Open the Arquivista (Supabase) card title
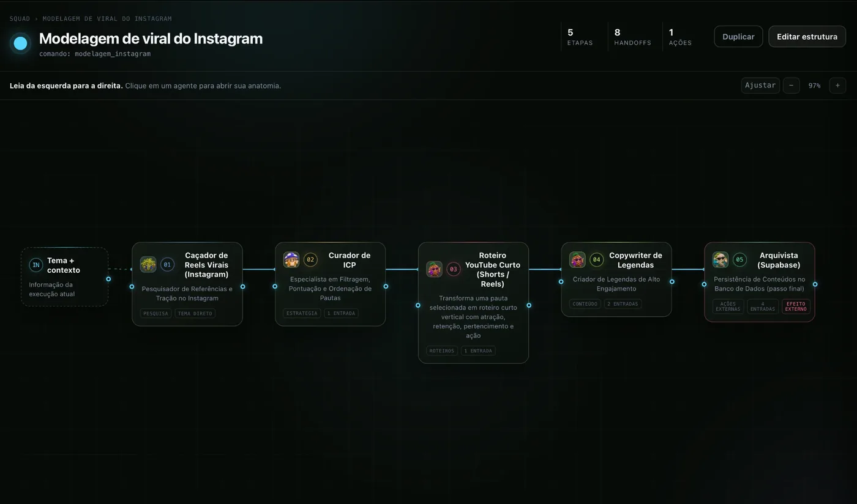This screenshot has width=857, height=504. [x=779, y=260]
